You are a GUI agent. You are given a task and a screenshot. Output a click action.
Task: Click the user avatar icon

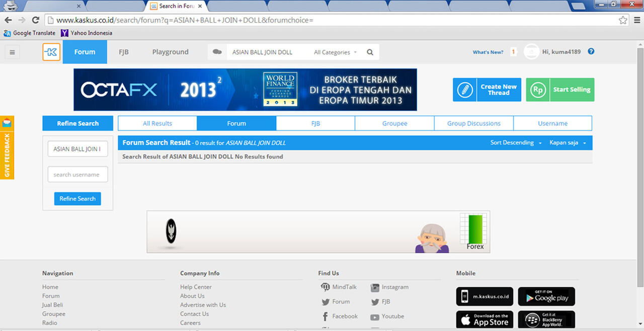pyautogui.click(x=531, y=52)
